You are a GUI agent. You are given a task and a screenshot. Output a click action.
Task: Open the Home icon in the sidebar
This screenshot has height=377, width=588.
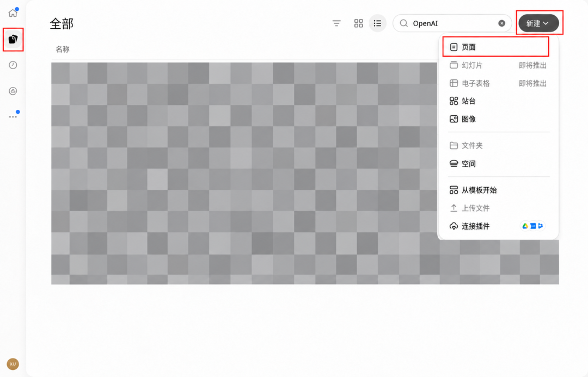[13, 13]
